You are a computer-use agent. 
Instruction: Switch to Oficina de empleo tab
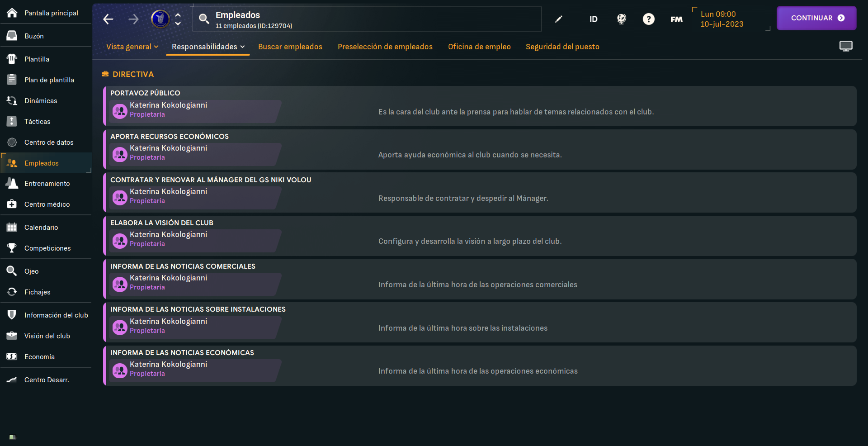[x=479, y=47]
